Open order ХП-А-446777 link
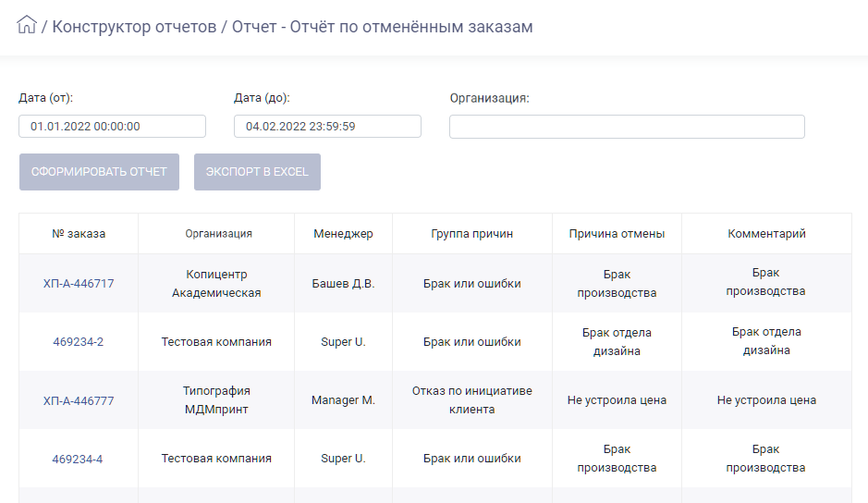Image resolution: width=868 pixels, height=503 pixels. tap(79, 400)
